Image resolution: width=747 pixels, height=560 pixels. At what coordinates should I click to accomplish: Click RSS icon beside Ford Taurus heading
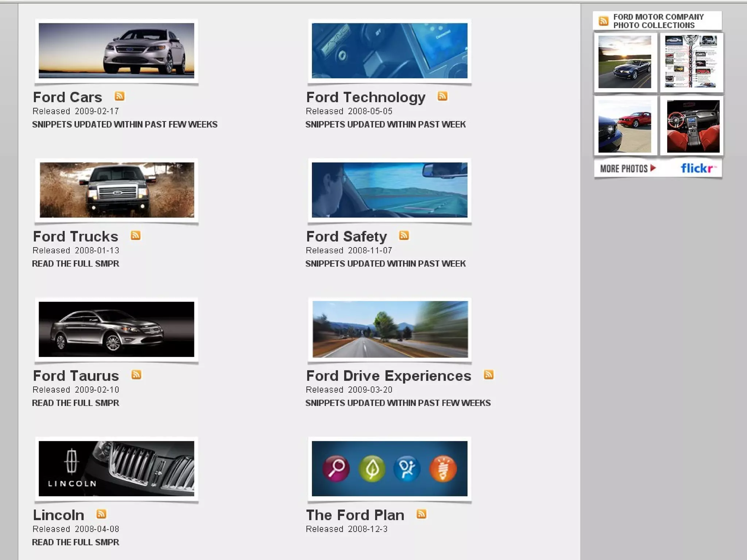coord(136,374)
